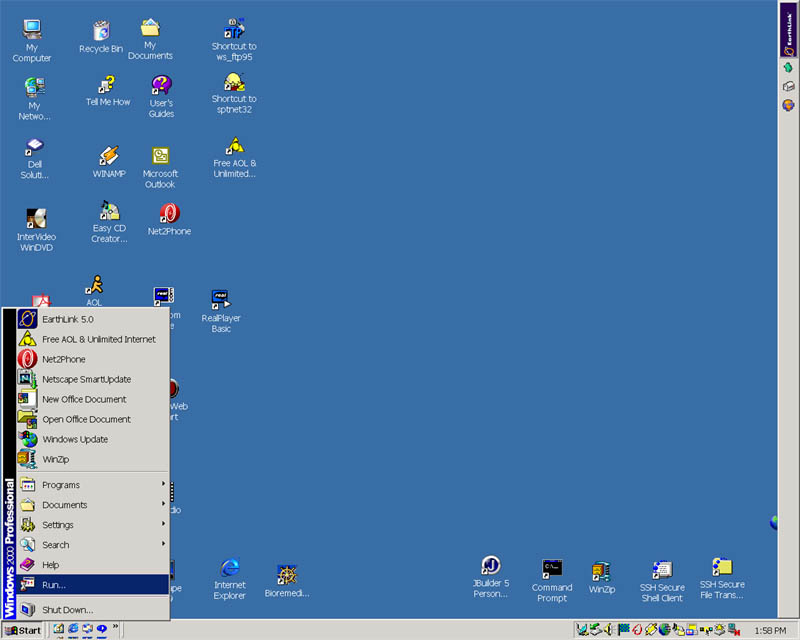The height and width of the screenshot is (640, 800).
Task: Select EarthLink 5.0 in Start menu
Action: 93,319
